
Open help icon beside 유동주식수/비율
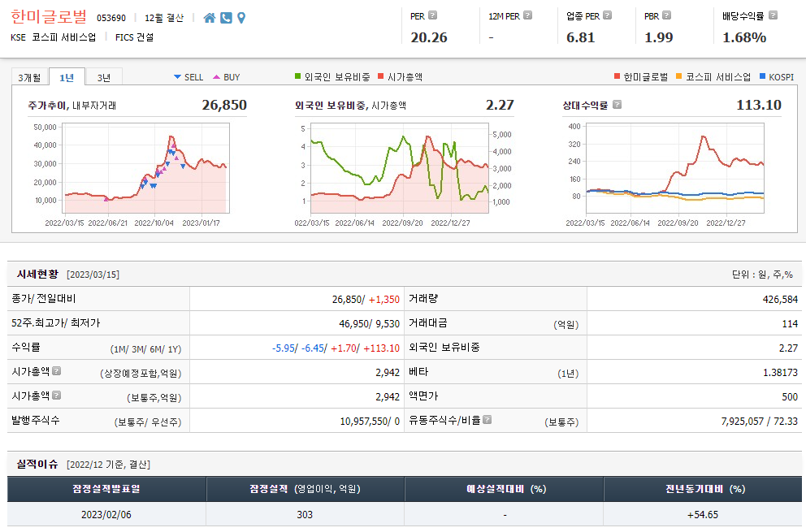tap(487, 419)
